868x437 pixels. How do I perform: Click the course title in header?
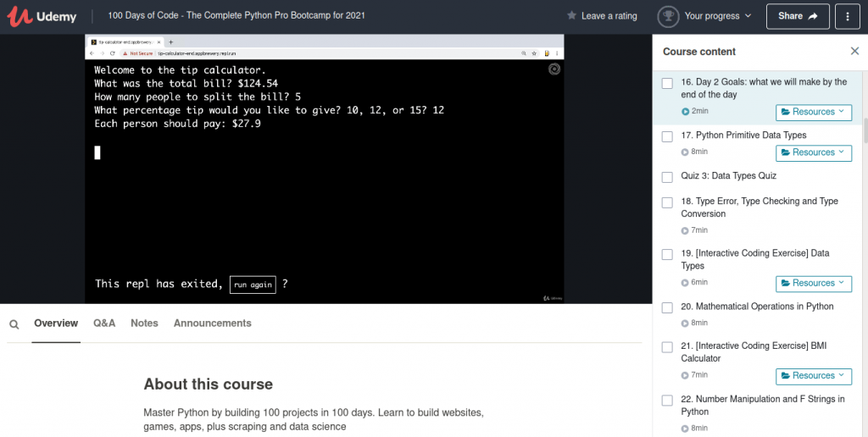[x=236, y=15]
